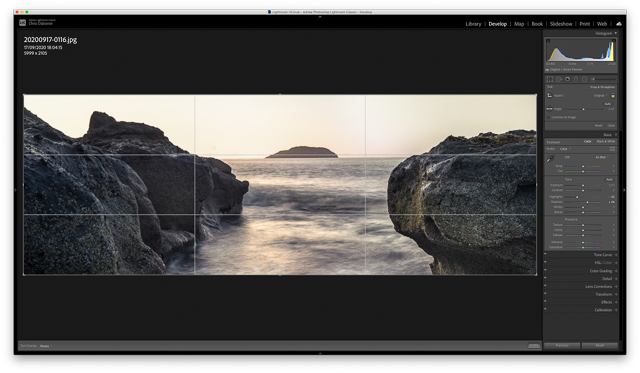Expand the Tone Curve panel

pos(616,255)
